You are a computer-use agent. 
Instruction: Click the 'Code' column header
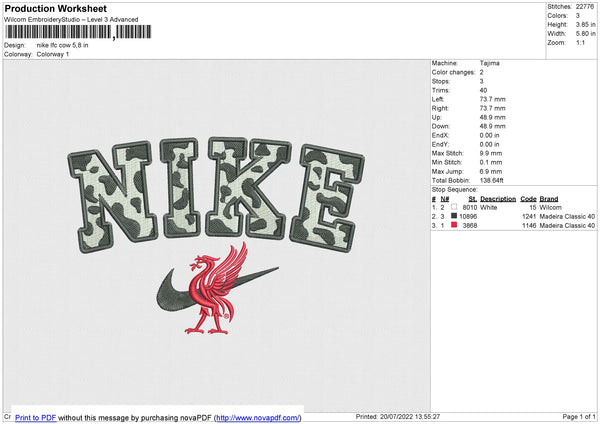click(x=528, y=199)
